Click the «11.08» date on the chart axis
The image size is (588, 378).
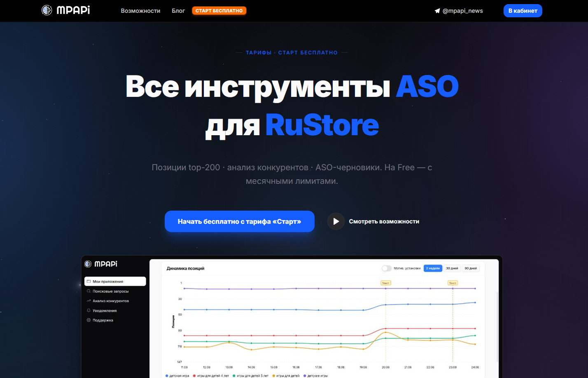coord(184,367)
